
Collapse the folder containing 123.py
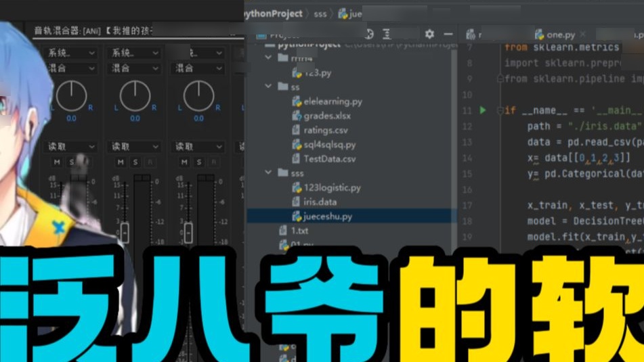[x=268, y=58]
